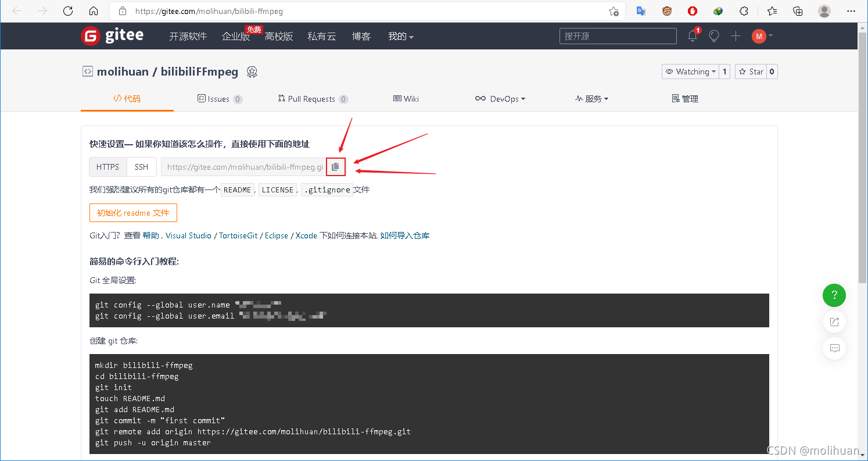Open the Watching dropdown

pyautogui.click(x=690, y=72)
